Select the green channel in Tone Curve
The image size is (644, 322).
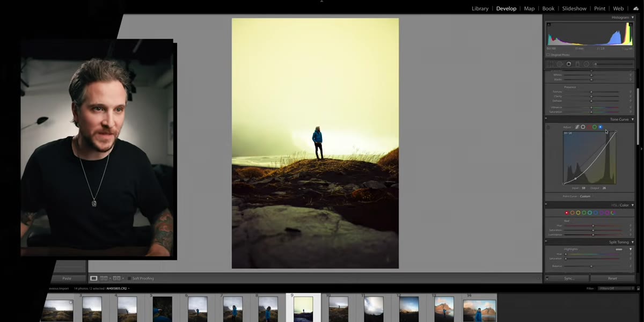point(595,127)
